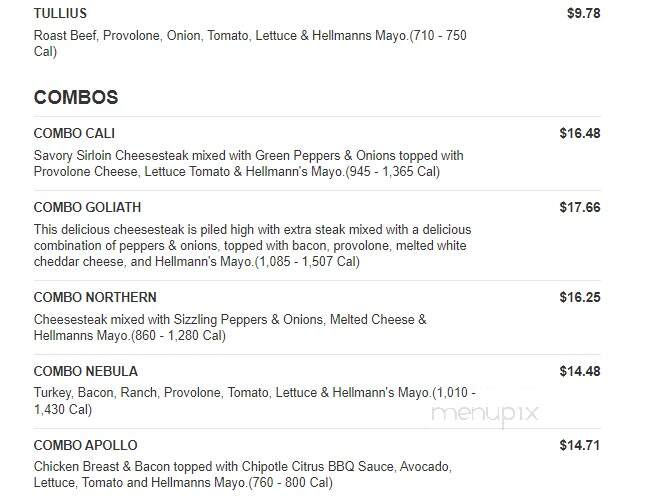Image resolution: width=664 pixels, height=496 pixels.
Task: Click the Combo Goliath description paragraph
Action: tap(252, 246)
